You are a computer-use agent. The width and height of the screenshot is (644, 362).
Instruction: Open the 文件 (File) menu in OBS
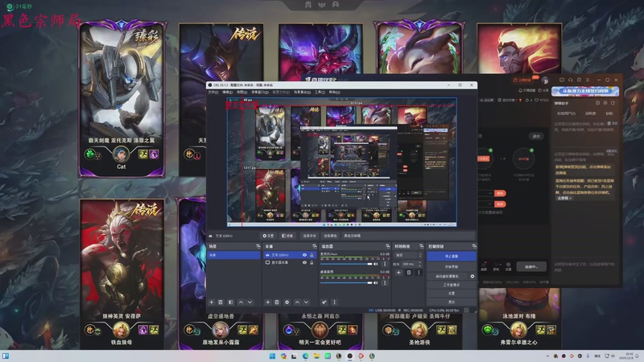tap(213, 92)
